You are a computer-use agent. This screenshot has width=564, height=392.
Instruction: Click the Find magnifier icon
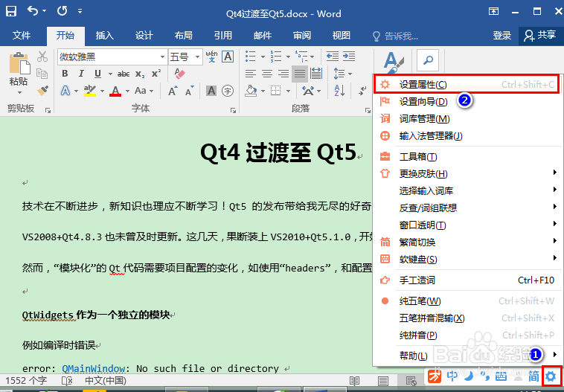(x=428, y=60)
